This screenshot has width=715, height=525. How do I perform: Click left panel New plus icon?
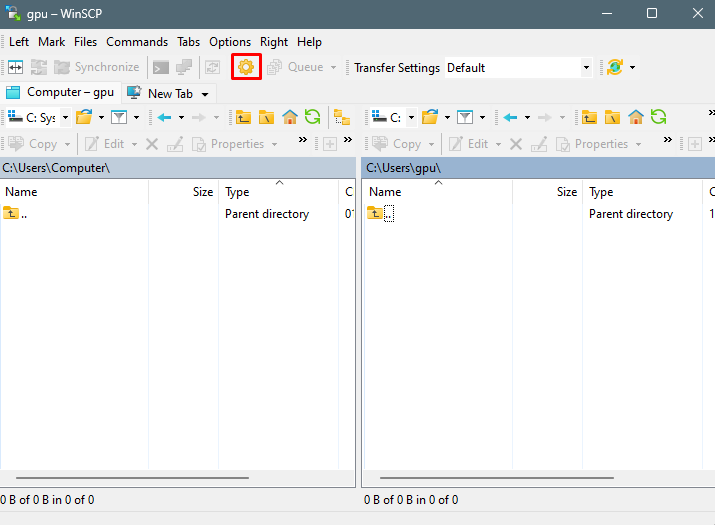[x=330, y=144]
